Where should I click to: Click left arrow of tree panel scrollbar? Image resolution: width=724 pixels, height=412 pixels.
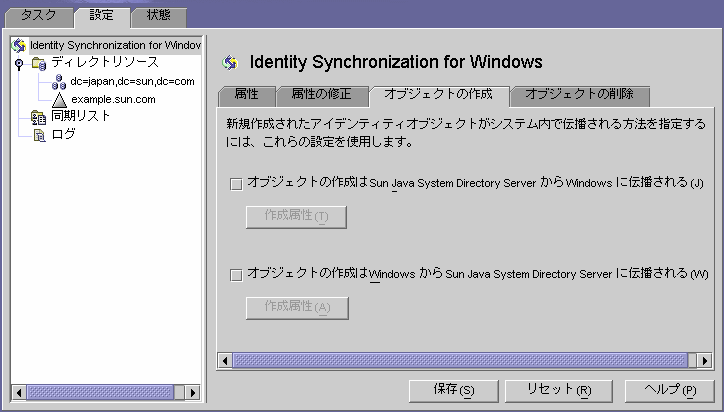[18, 393]
